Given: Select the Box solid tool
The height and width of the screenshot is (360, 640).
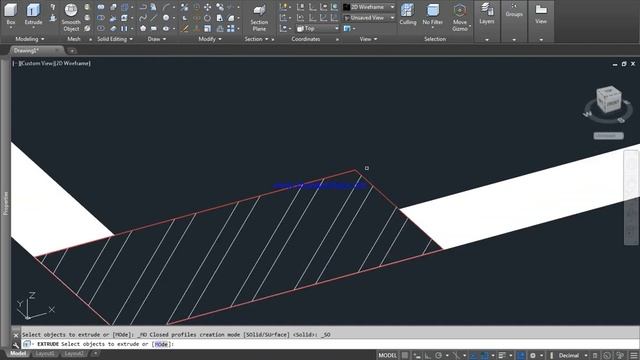Looking at the screenshot, I should click(11, 15).
